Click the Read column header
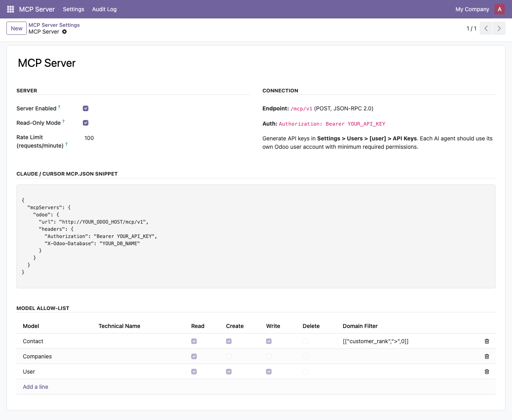Screen dimensions: 512x420 (x=198, y=326)
